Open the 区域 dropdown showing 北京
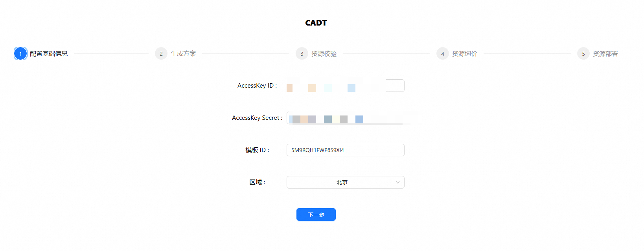Viewport: 644px width, 251px height. click(341, 182)
